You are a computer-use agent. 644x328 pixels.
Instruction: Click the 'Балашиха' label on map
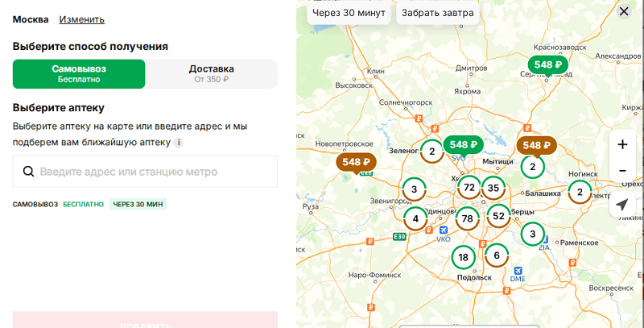click(543, 193)
